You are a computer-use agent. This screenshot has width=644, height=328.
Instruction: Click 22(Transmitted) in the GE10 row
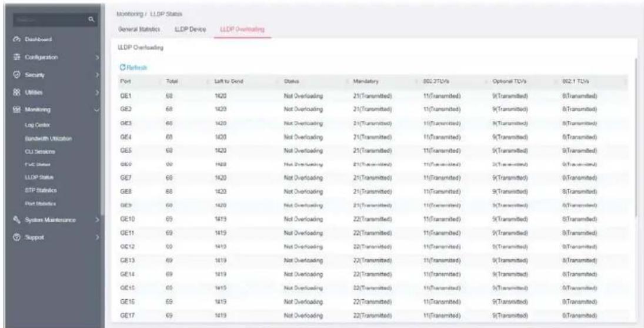point(372,218)
